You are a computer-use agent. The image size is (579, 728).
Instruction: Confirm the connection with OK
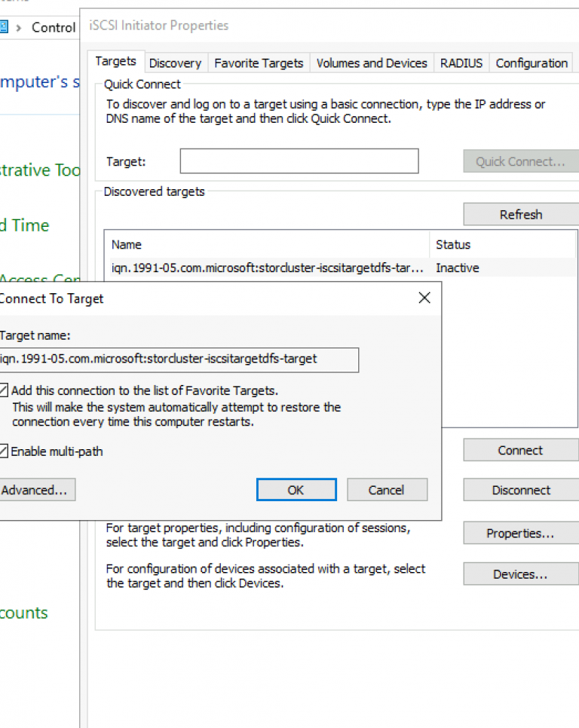[296, 490]
